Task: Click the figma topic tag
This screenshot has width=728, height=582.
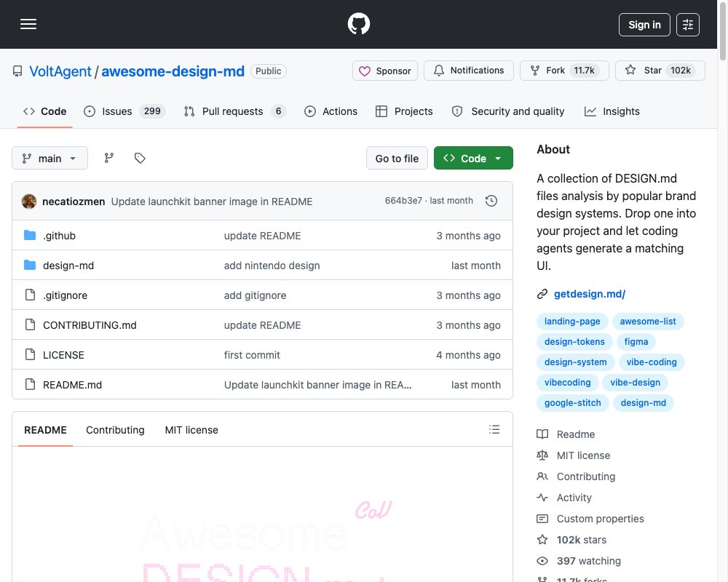Action: 636,342
